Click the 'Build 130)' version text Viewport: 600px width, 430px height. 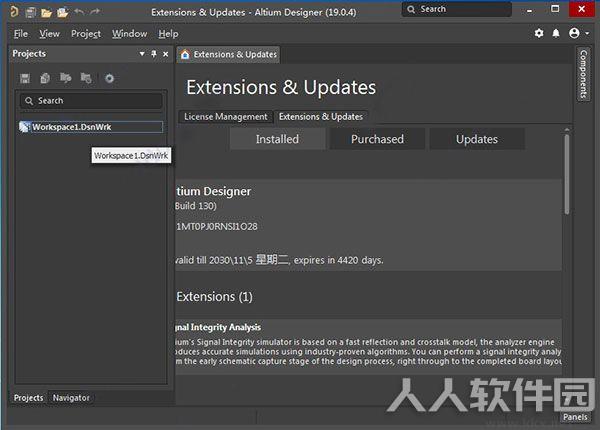pyautogui.click(x=196, y=206)
